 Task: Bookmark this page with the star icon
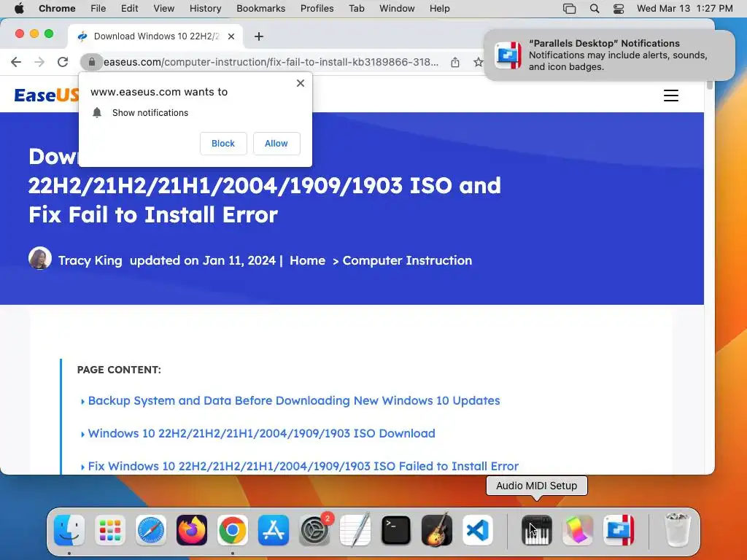coord(479,62)
